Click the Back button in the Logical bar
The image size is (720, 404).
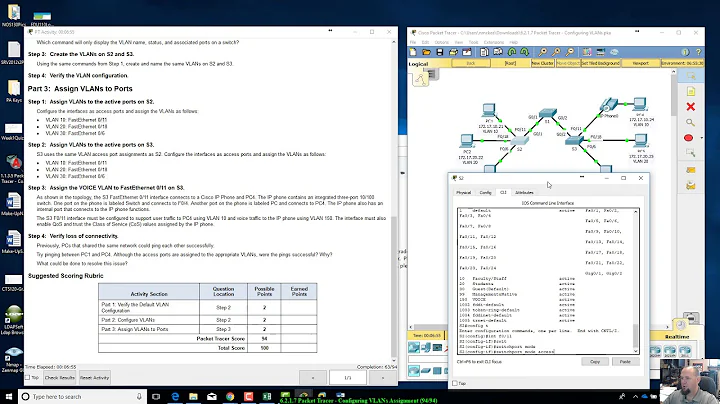[471, 63]
